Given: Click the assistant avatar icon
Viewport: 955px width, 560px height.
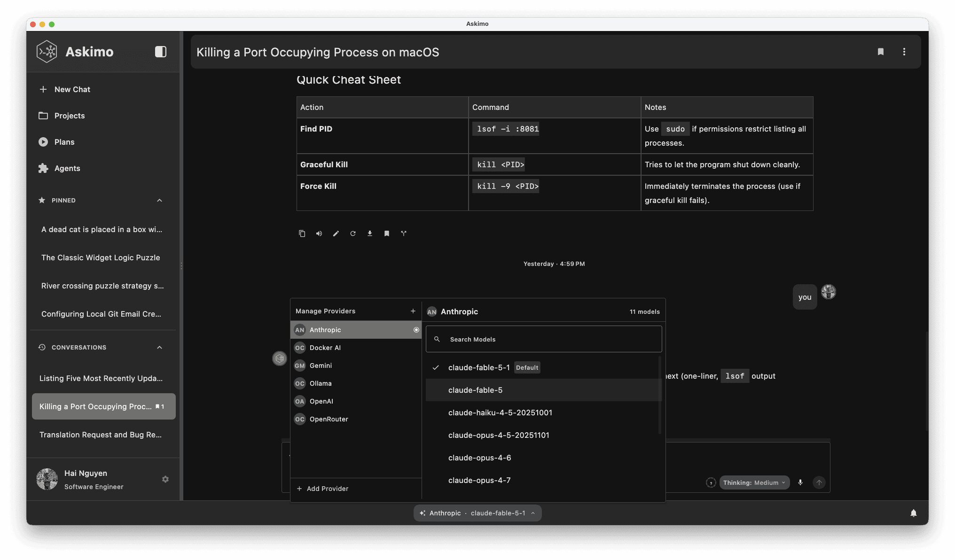Looking at the screenshot, I should point(280,359).
